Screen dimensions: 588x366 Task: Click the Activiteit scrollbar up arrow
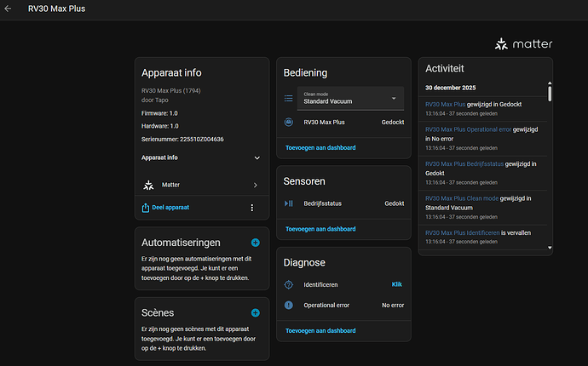click(x=550, y=83)
